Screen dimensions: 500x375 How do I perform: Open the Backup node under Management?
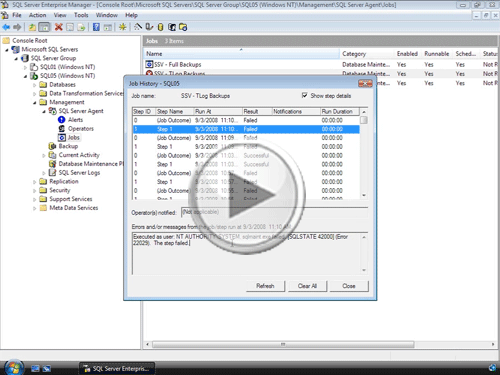click(x=68, y=146)
